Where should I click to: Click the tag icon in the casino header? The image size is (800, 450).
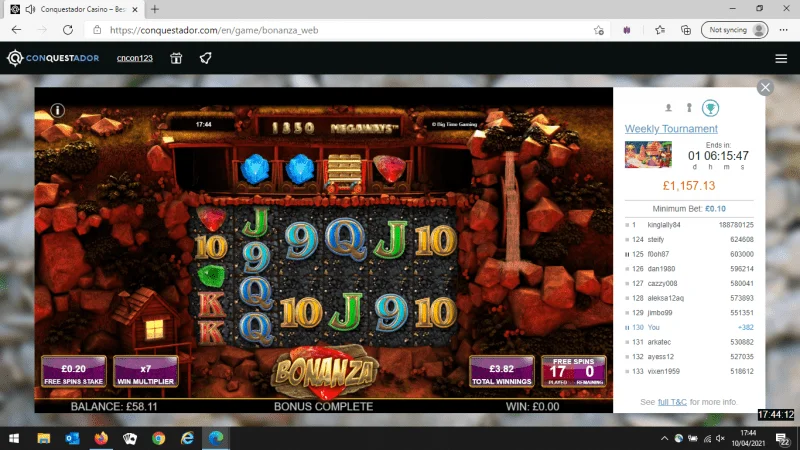point(206,58)
